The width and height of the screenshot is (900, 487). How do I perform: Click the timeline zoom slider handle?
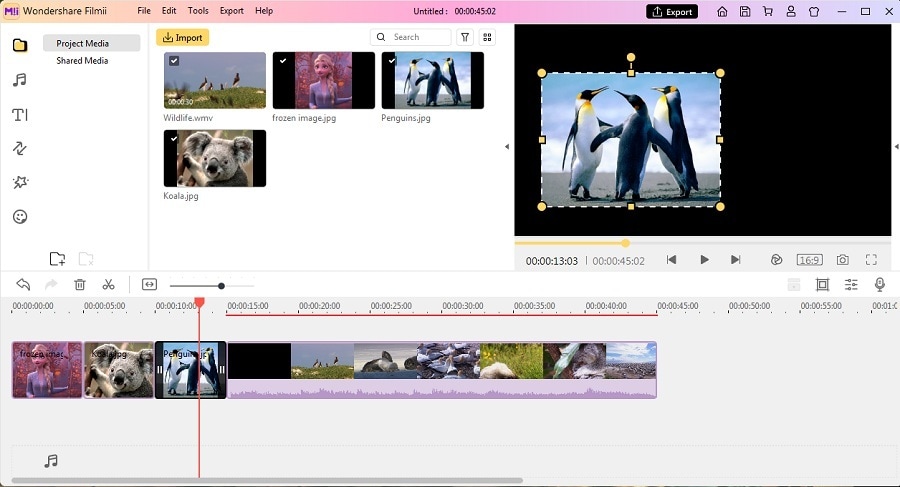(x=221, y=285)
